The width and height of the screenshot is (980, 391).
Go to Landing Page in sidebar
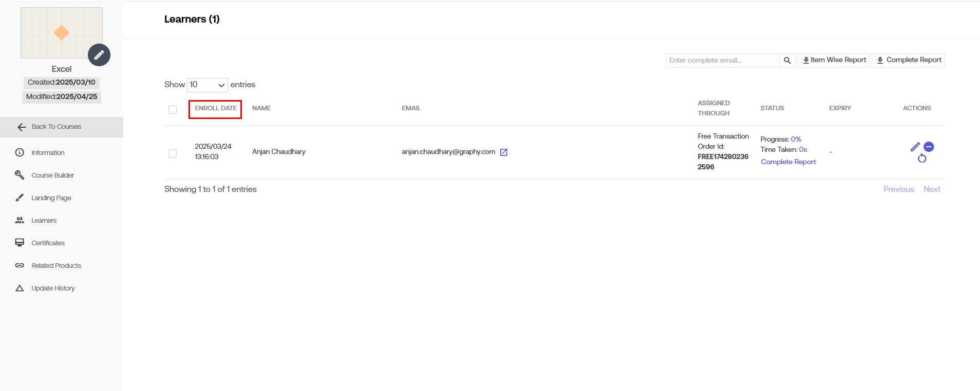point(51,198)
